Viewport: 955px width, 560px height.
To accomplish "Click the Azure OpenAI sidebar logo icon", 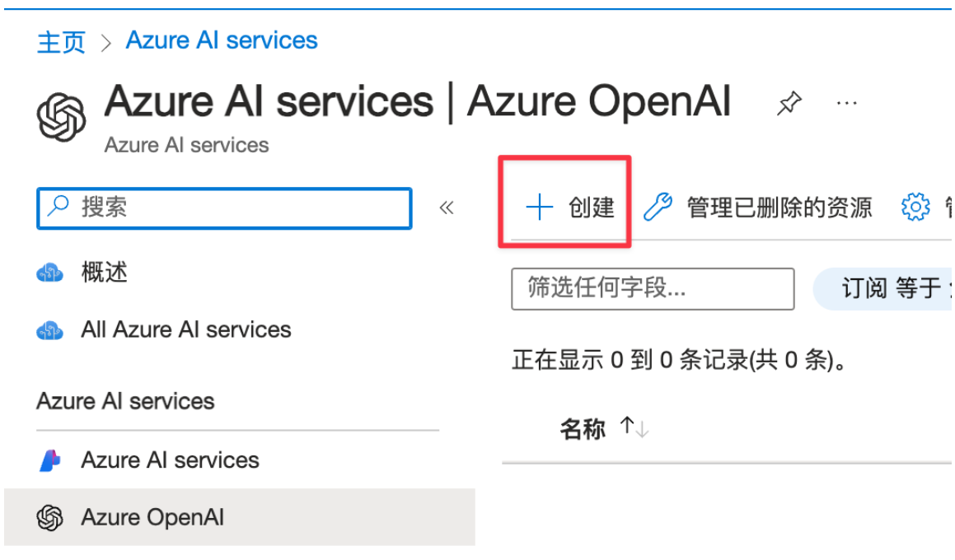I will click(50, 518).
